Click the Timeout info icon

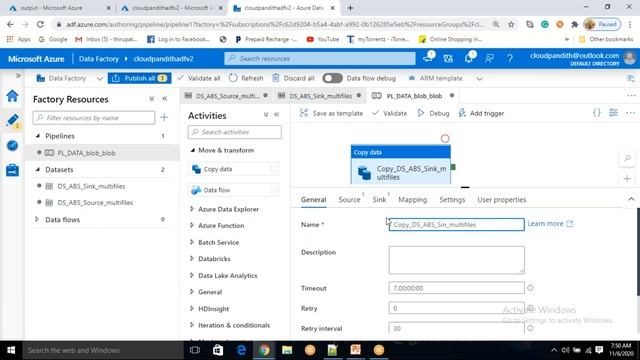[x=530, y=288]
